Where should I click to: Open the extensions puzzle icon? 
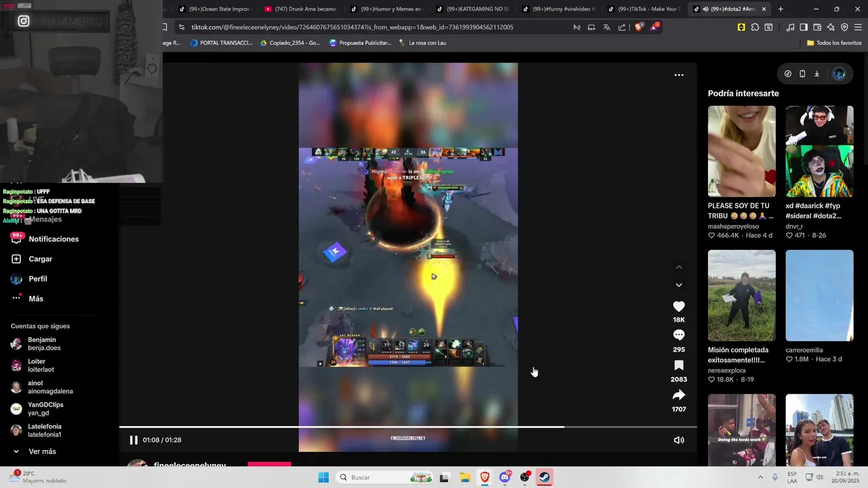(x=755, y=27)
